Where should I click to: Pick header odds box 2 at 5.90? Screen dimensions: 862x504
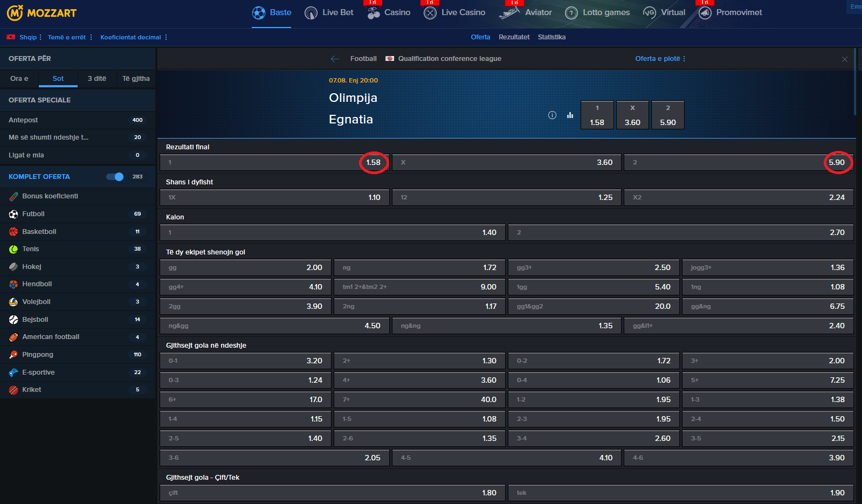[x=668, y=115]
